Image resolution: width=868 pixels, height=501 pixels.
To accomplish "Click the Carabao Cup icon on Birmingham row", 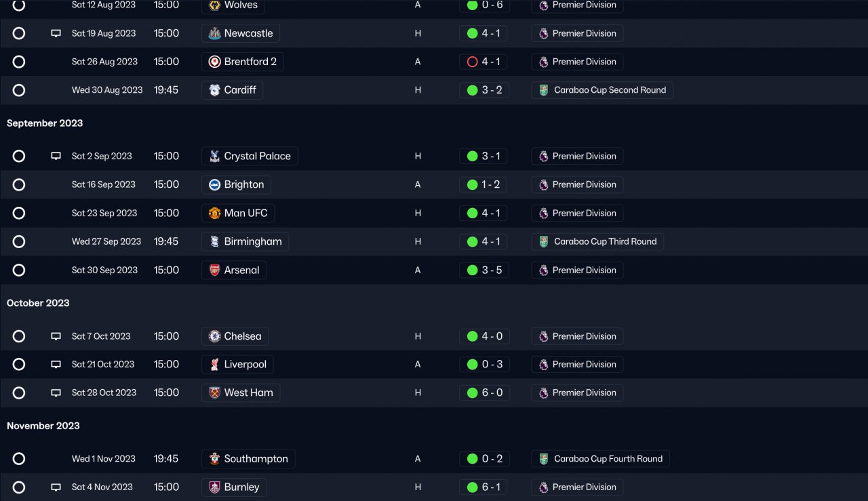I will [544, 242].
